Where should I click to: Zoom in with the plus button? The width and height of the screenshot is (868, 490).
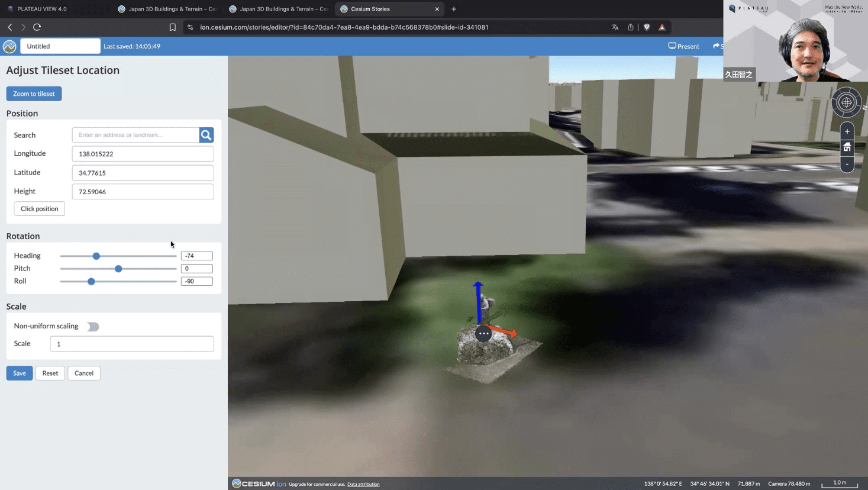847,131
